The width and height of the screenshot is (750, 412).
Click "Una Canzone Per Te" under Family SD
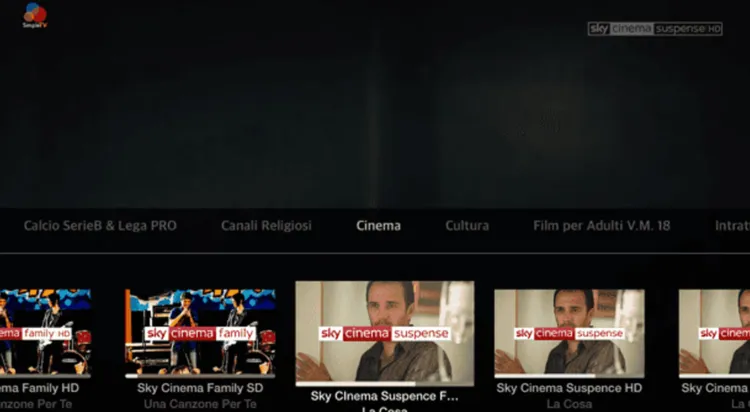(x=200, y=404)
